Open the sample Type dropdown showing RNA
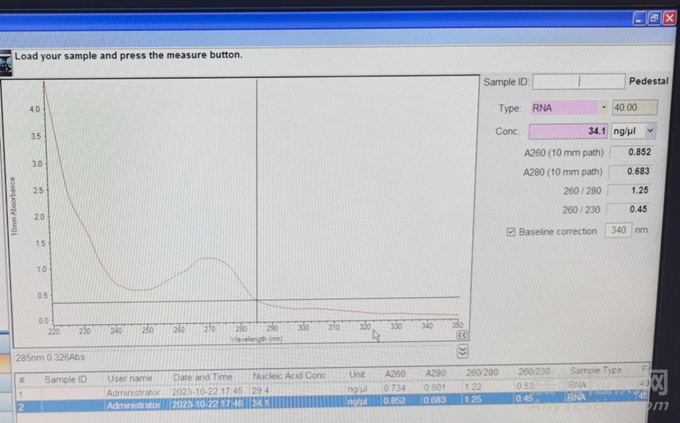This screenshot has width=680, height=423. [x=603, y=108]
